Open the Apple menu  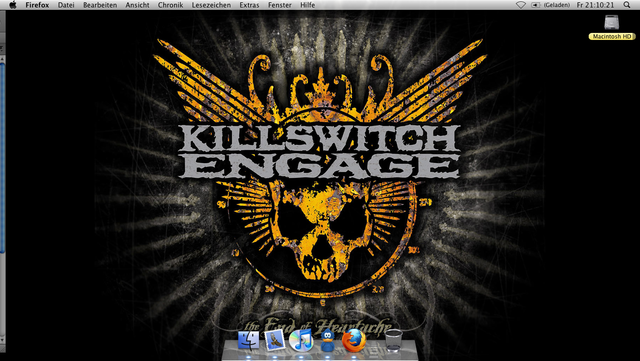click(x=13, y=5)
